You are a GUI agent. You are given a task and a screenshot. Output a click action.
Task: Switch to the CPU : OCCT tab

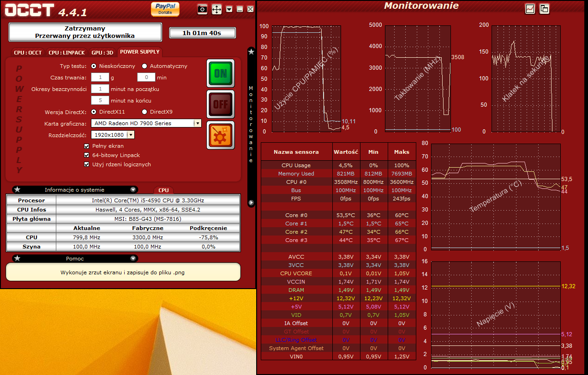28,53
